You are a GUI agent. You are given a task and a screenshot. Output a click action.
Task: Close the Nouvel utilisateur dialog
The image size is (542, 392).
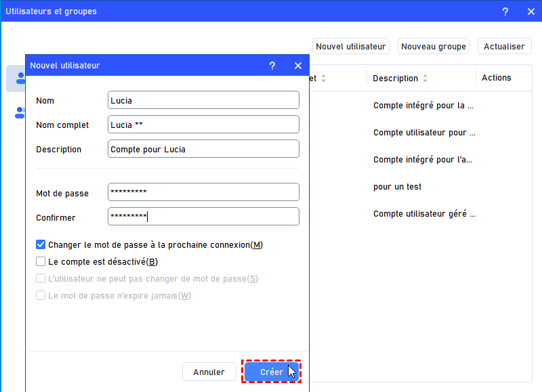297,66
